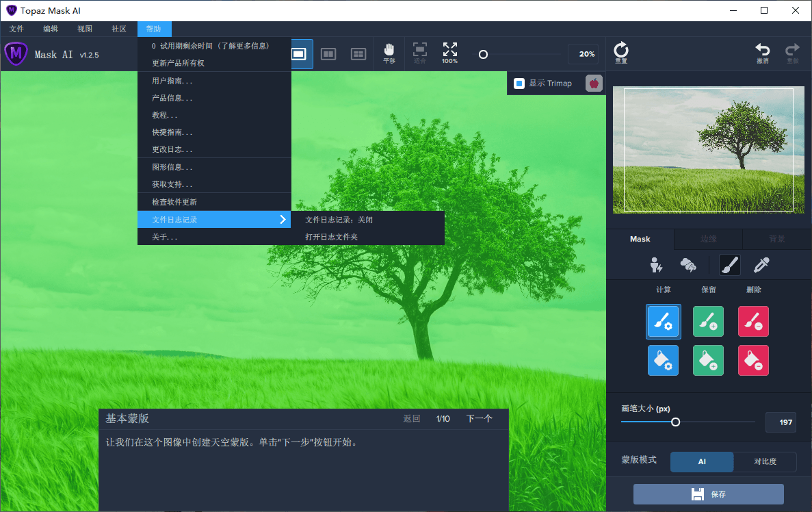Choose the red remove brush
This screenshot has width=812, height=512.
pos(753,321)
